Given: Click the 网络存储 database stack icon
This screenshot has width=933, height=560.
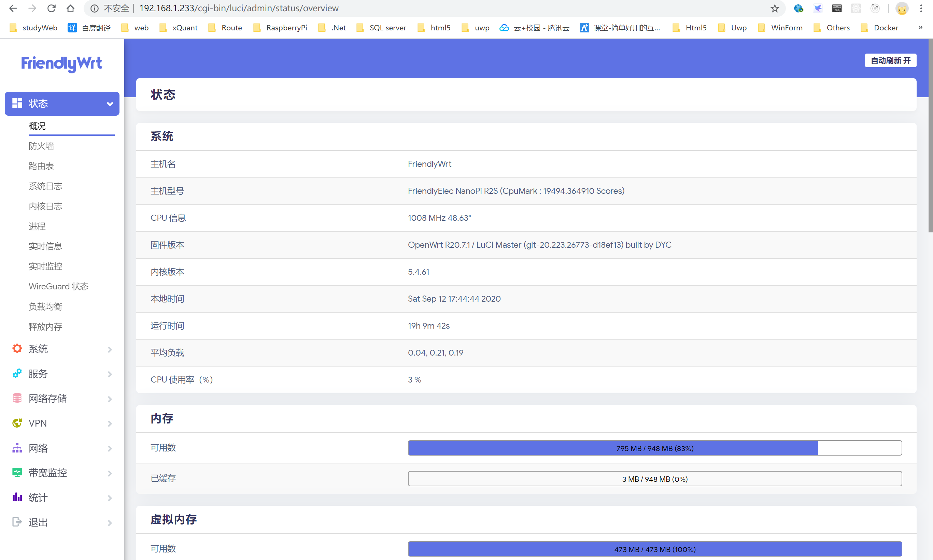Looking at the screenshot, I should pyautogui.click(x=17, y=398).
